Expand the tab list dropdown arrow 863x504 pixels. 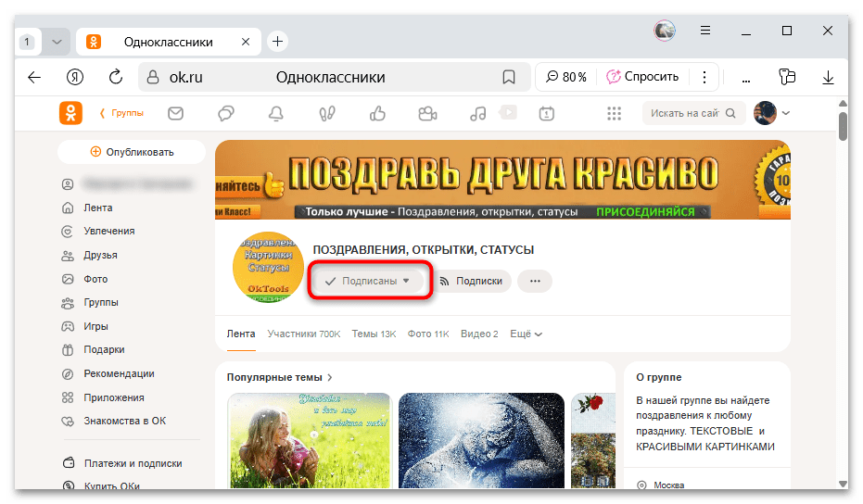tap(57, 42)
